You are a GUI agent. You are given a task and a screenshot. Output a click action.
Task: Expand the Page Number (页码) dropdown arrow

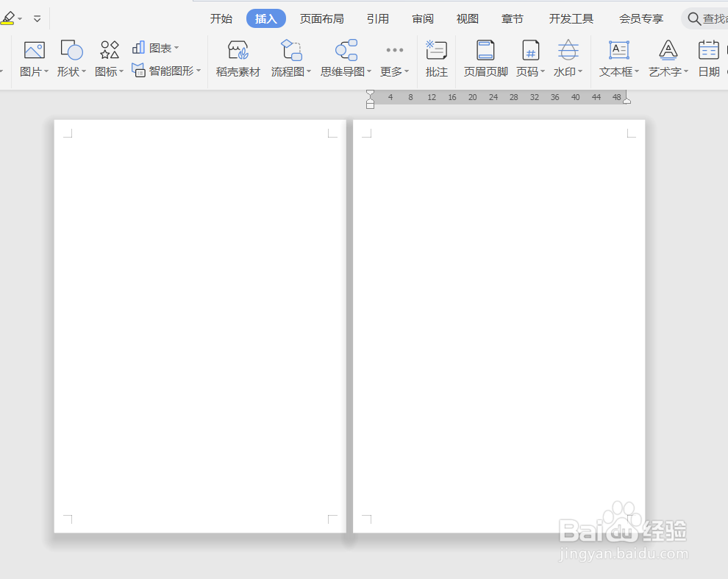tap(542, 71)
